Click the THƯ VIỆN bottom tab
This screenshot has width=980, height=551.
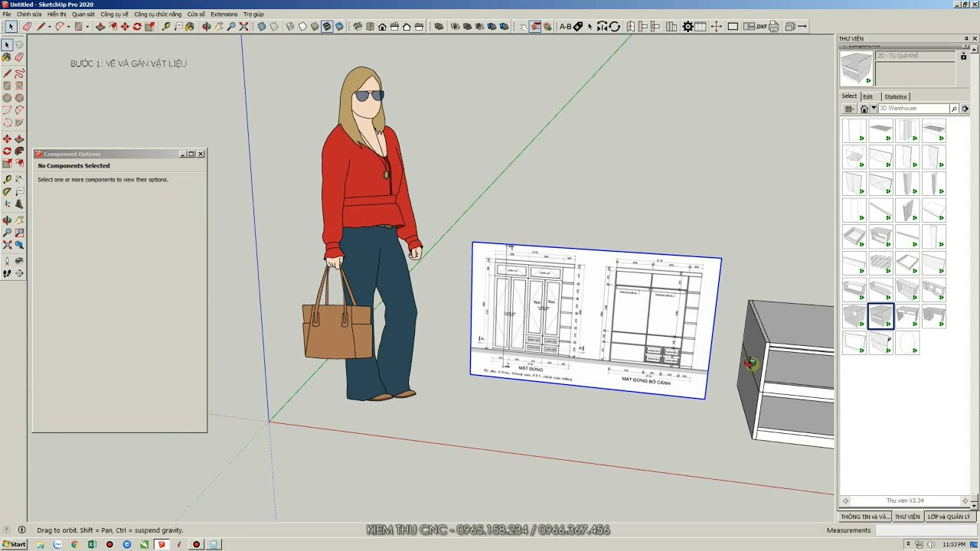coord(907,517)
